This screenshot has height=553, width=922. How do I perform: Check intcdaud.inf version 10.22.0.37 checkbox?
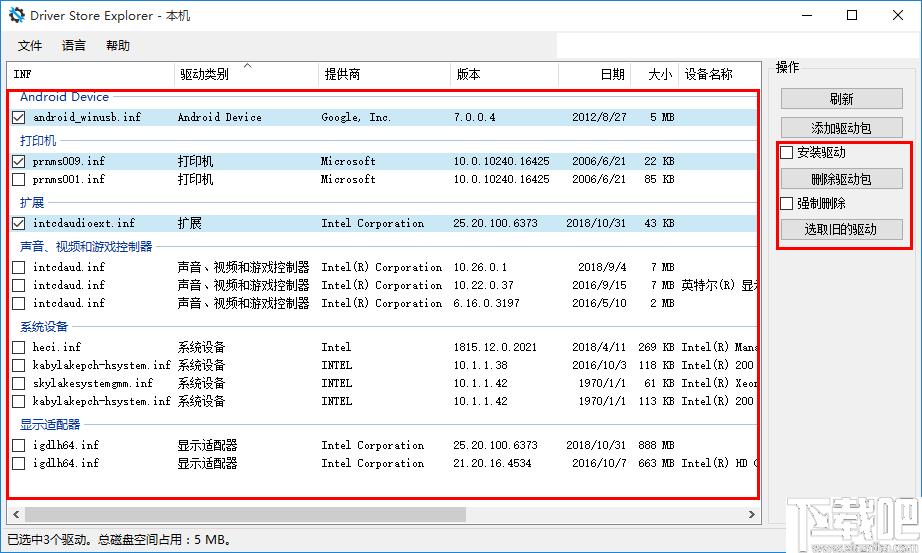pyautogui.click(x=19, y=285)
